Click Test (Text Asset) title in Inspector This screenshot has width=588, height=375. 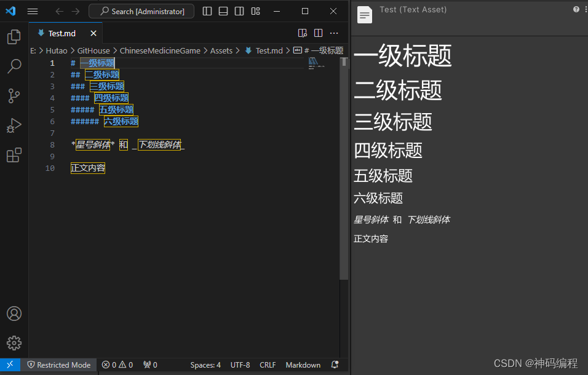[x=413, y=10]
